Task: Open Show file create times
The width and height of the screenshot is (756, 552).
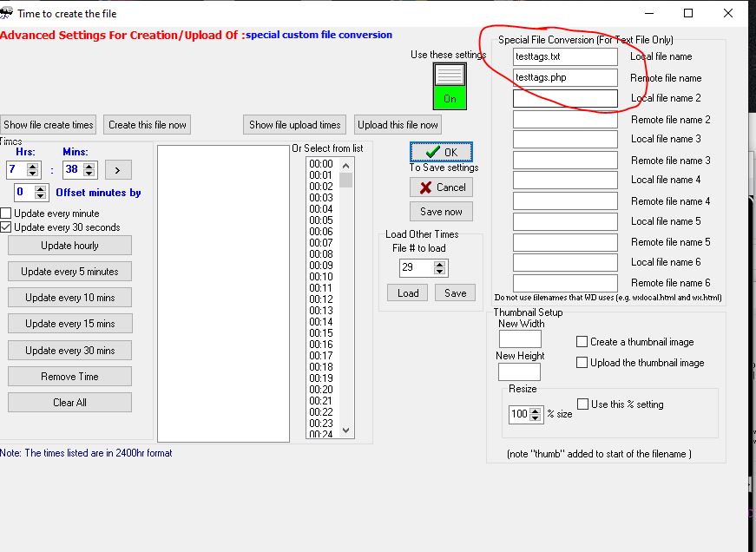Action: tap(49, 125)
